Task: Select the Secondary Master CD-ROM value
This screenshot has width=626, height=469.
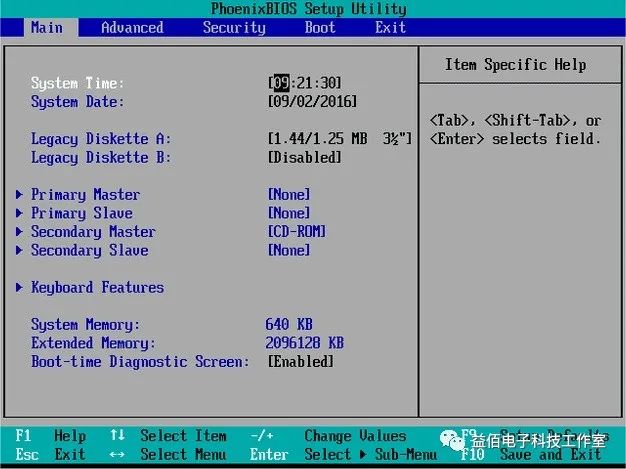Action: click(297, 232)
